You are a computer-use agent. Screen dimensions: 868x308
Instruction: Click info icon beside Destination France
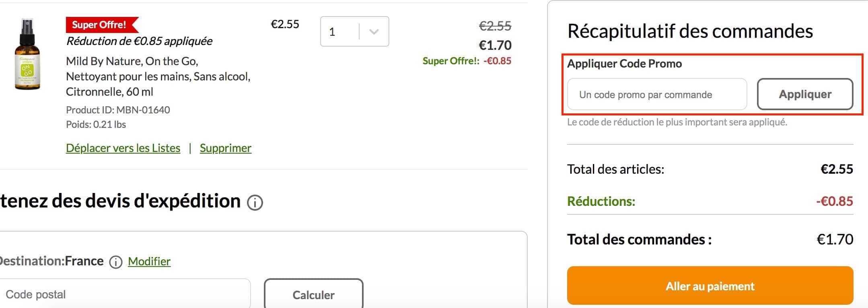click(116, 262)
